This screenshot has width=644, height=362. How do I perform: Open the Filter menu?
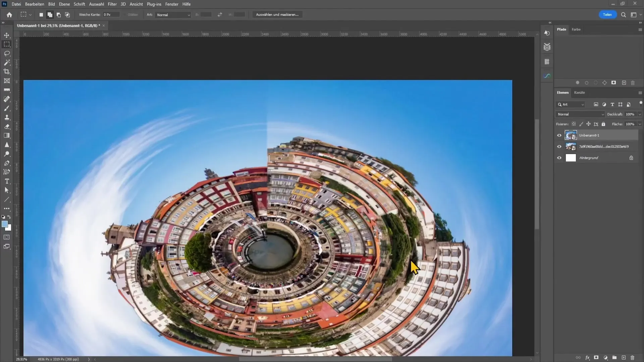pyautogui.click(x=112, y=4)
